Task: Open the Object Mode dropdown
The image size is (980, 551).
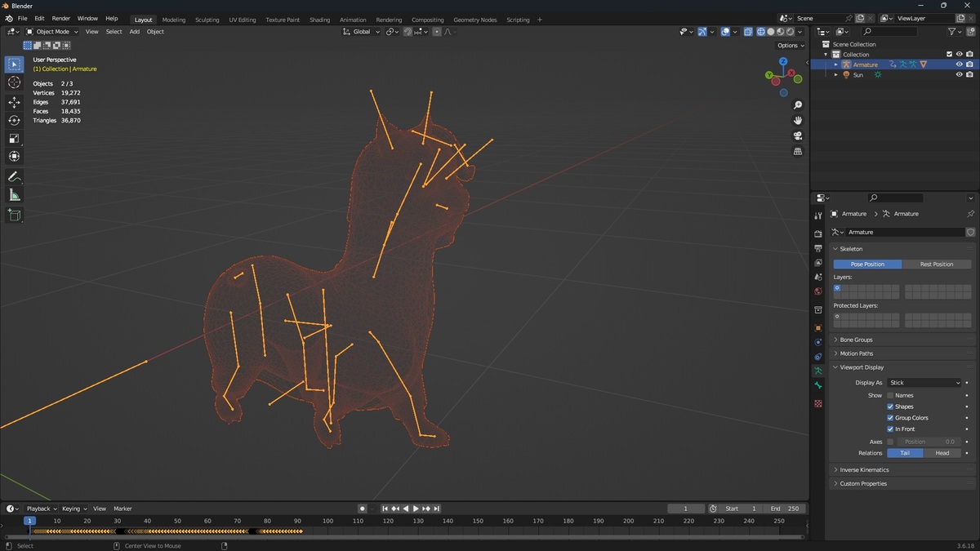Action: point(52,32)
